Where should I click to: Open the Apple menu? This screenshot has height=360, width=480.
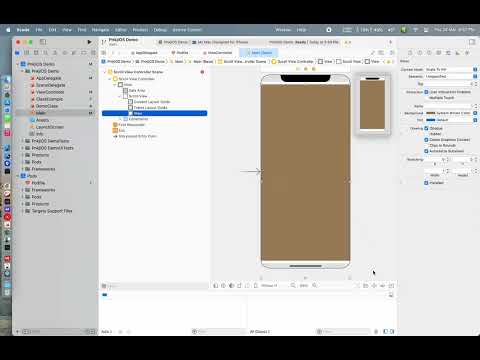tap(8, 30)
